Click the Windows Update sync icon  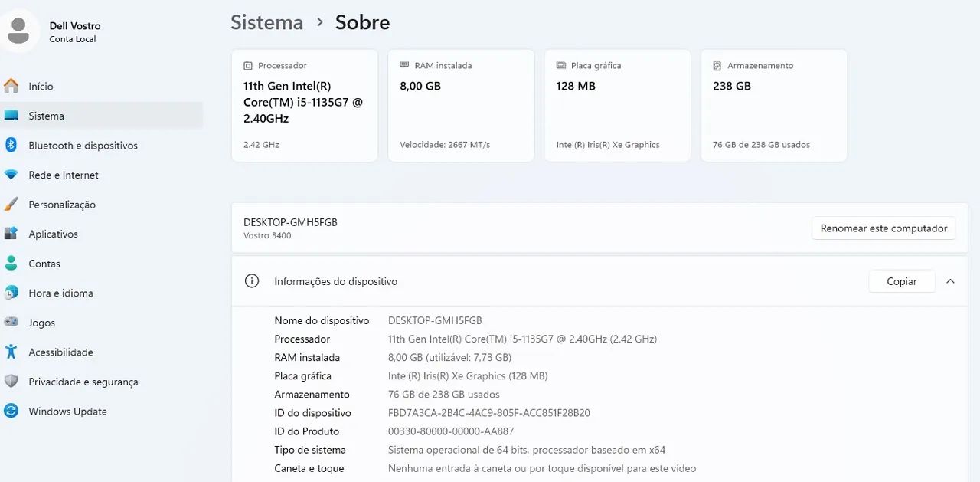pyautogui.click(x=11, y=411)
